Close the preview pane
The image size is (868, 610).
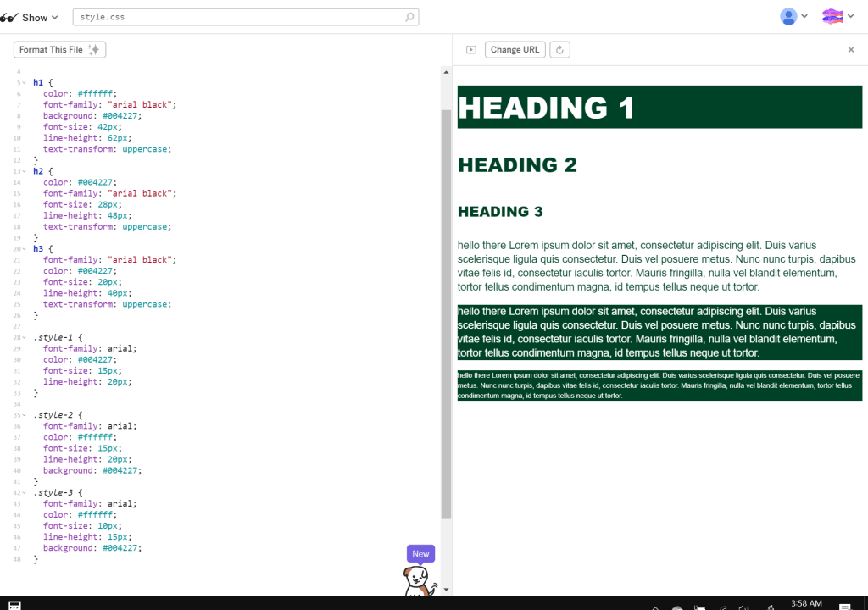851,50
